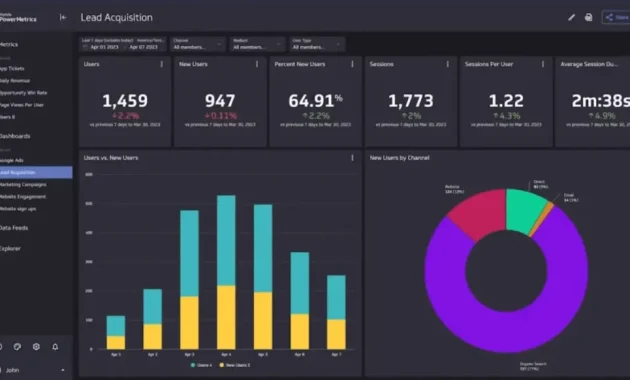The width and height of the screenshot is (630, 380).
Task: Toggle Users series in chart legend
Action: click(x=201, y=365)
